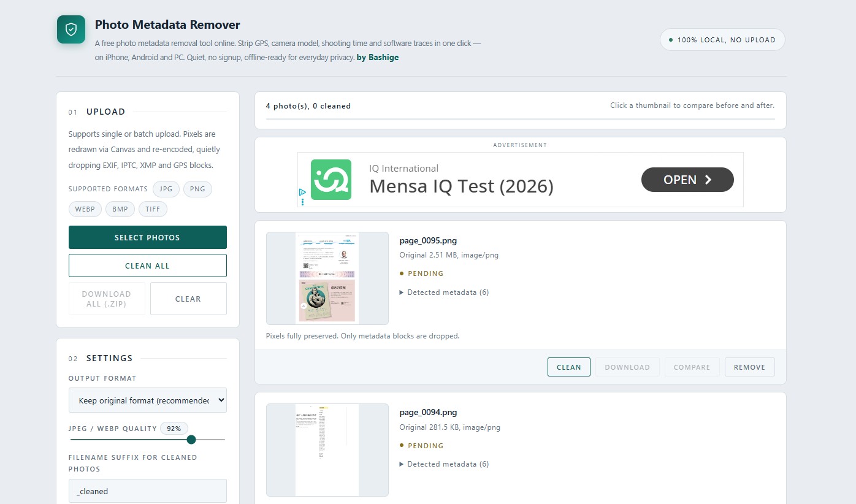Click the TIFF format chip
This screenshot has height=504, width=856.
click(x=153, y=209)
